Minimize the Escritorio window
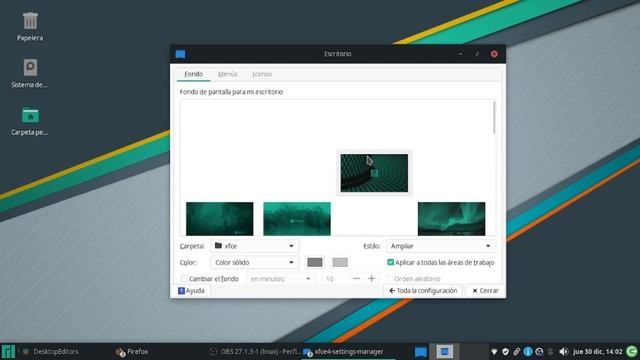This screenshot has height=360, width=640. pyautogui.click(x=460, y=54)
